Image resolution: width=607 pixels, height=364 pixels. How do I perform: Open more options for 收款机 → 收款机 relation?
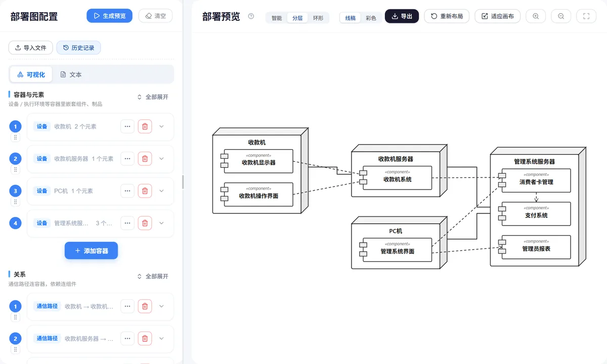point(127,306)
